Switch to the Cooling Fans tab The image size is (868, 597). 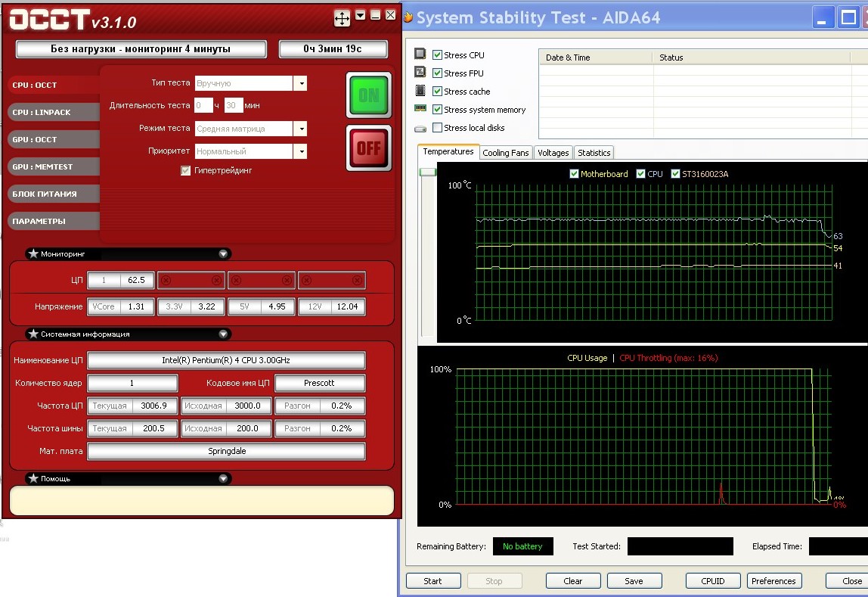(505, 153)
